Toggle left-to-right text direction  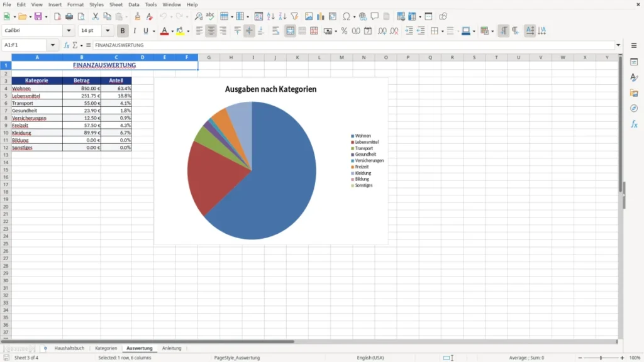tap(504, 31)
